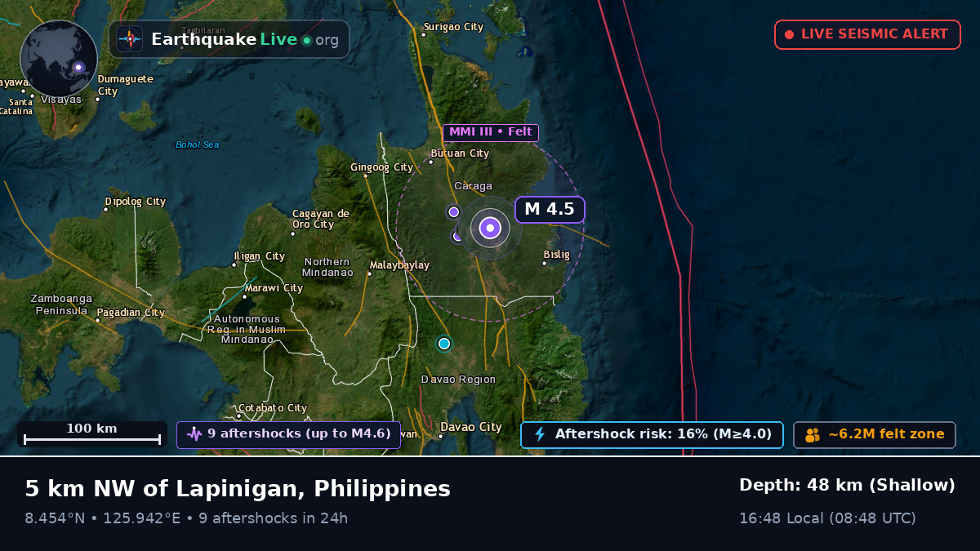Click the Marawi City map label

point(274,288)
